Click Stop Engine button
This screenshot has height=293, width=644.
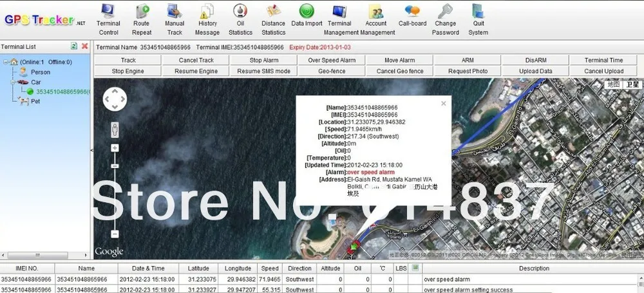coord(128,71)
